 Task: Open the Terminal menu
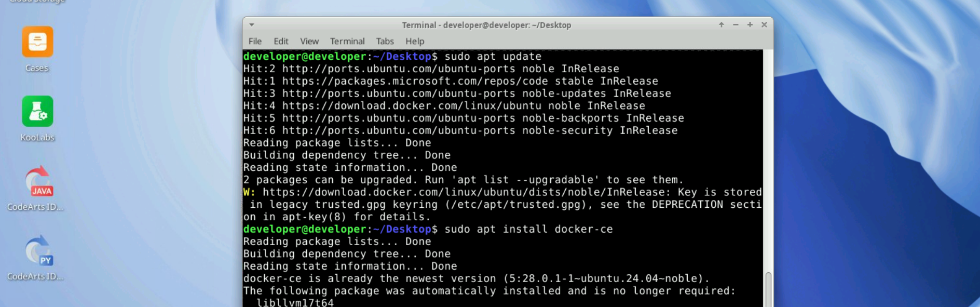(347, 41)
